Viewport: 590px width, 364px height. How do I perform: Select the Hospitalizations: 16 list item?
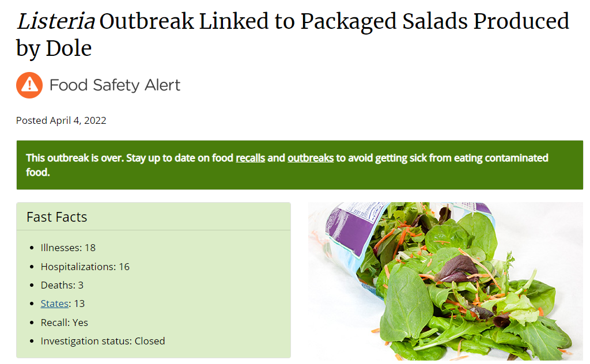(x=85, y=267)
